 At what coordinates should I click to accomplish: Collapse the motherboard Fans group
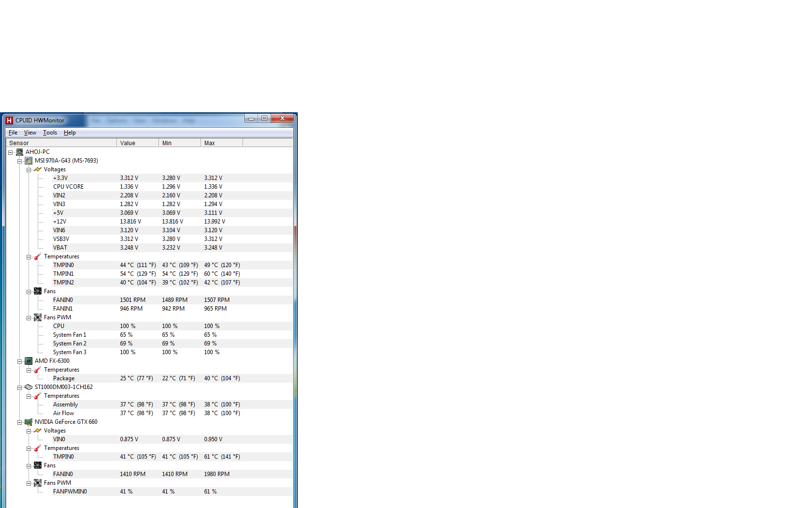point(29,292)
